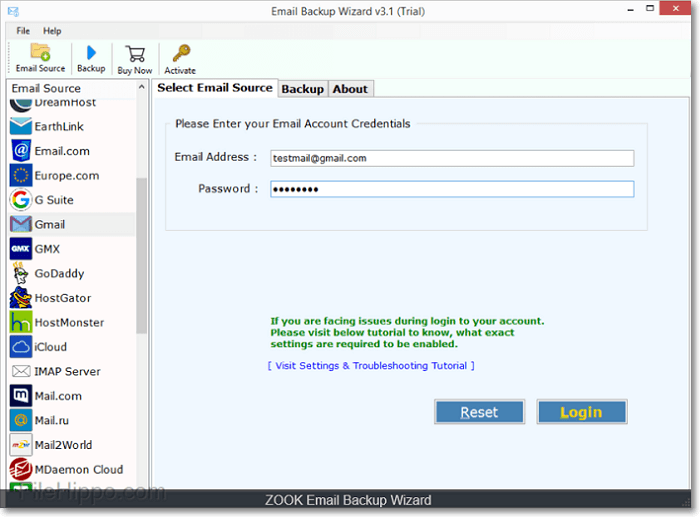Close the Email Backup Wizard window

tap(675, 8)
